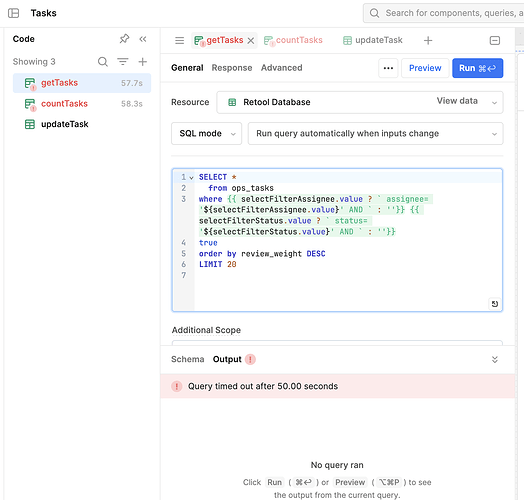Open the query tabs list hamburger icon

(179, 40)
